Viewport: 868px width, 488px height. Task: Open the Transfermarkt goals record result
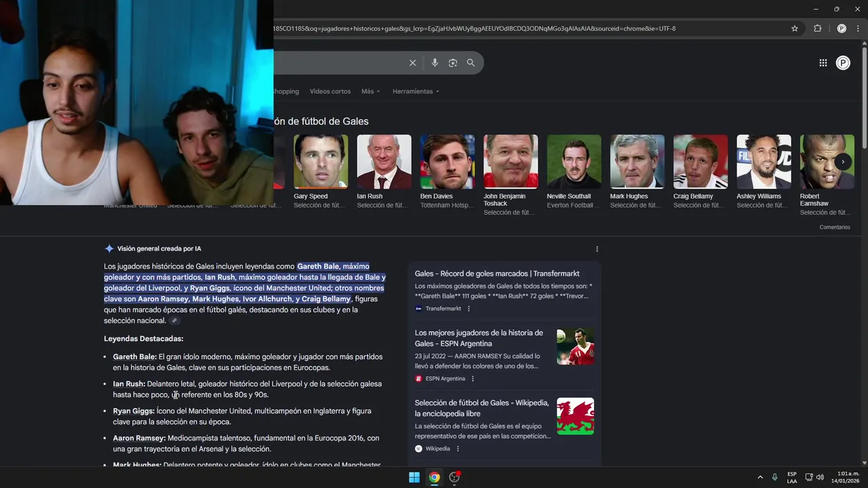pos(497,274)
